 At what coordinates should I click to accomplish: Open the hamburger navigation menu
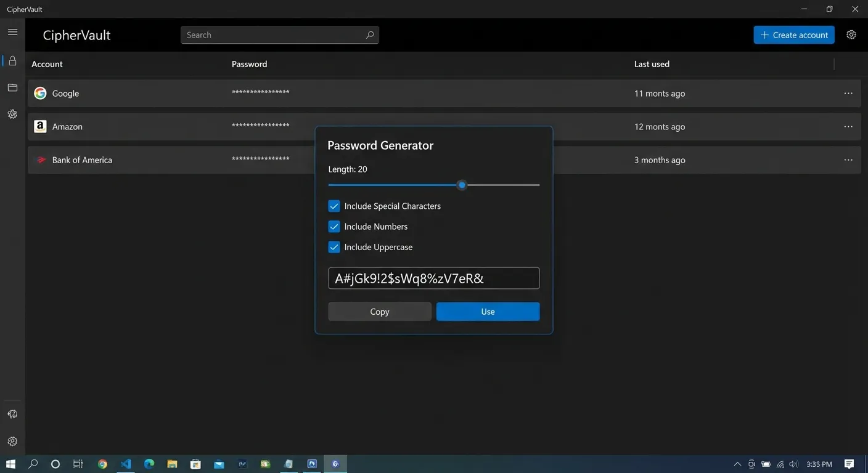tap(12, 31)
